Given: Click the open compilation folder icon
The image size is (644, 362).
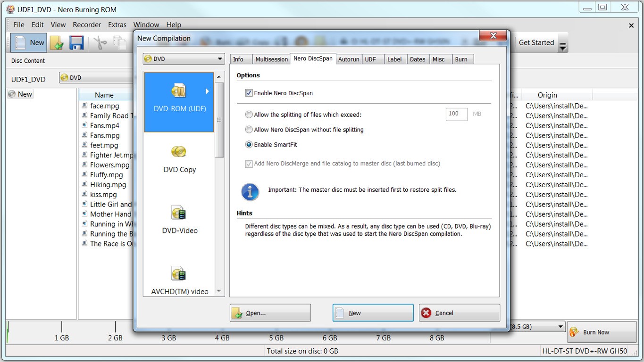Looking at the screenshot, I should 57,42.
